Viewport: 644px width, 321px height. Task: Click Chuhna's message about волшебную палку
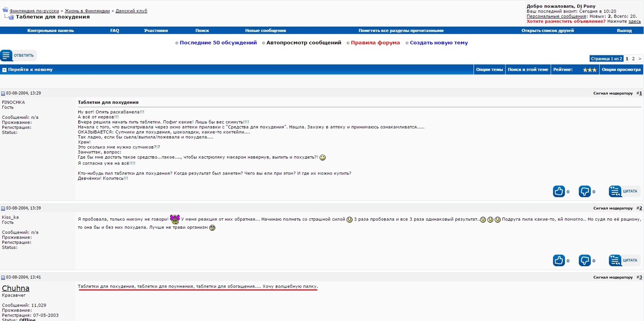(x=198, y=287)
